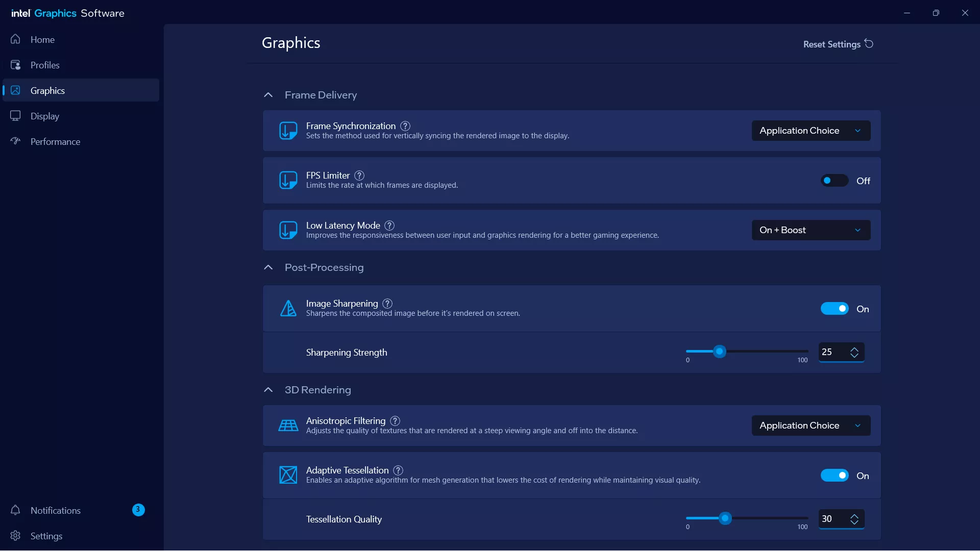Image resolution: width=980 pixels, height=551 pixels.
Task: Open Settings in the sidebar
Action: (x=46, y=536)
